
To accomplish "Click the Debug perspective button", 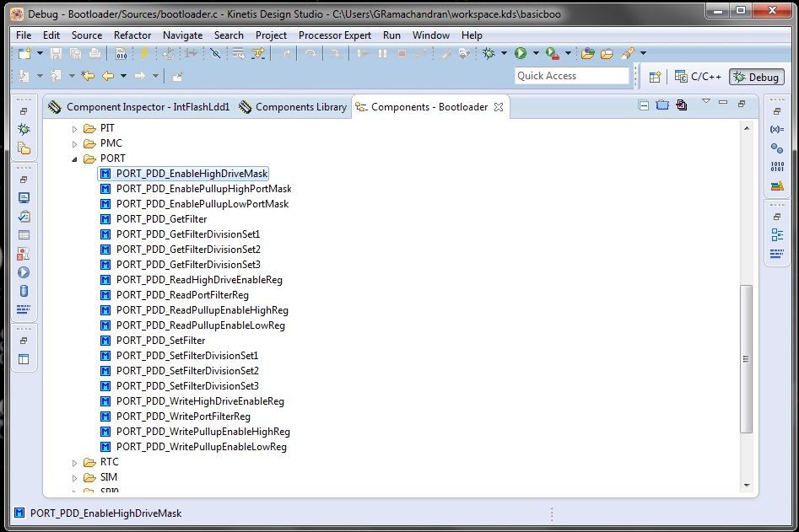I will [756, 77].
